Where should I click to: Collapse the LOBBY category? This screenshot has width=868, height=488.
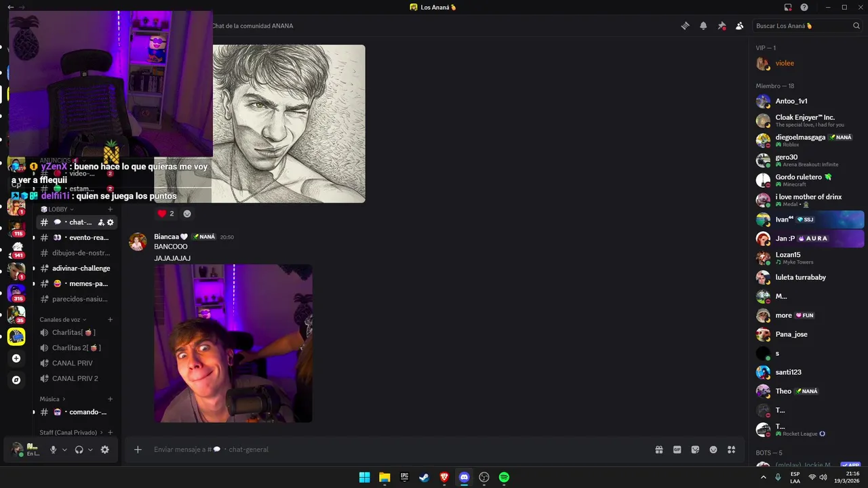tap(57, 209)
